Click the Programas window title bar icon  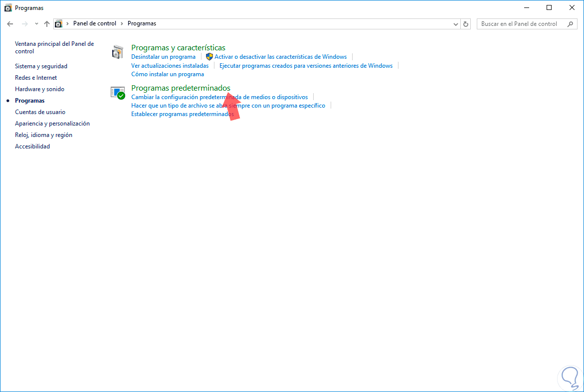[8, 8]
